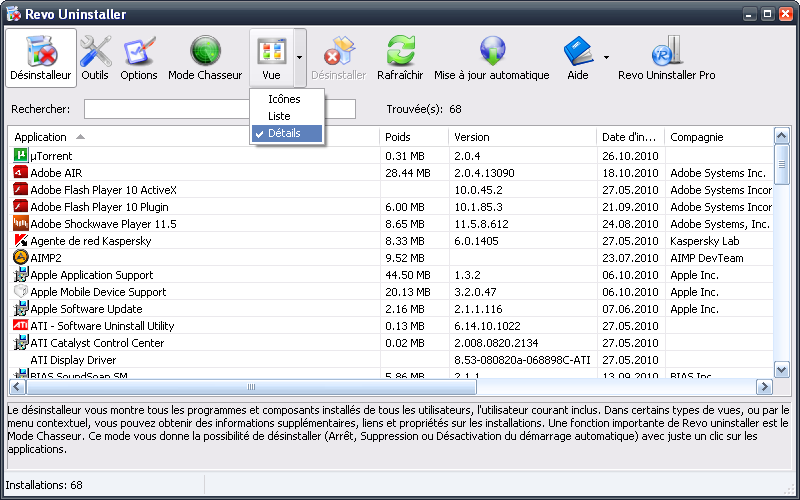Select ATI Software Uninstall Utility icon
The width and height of the screenshot is (800, 500).
click(x=20, y=326)
